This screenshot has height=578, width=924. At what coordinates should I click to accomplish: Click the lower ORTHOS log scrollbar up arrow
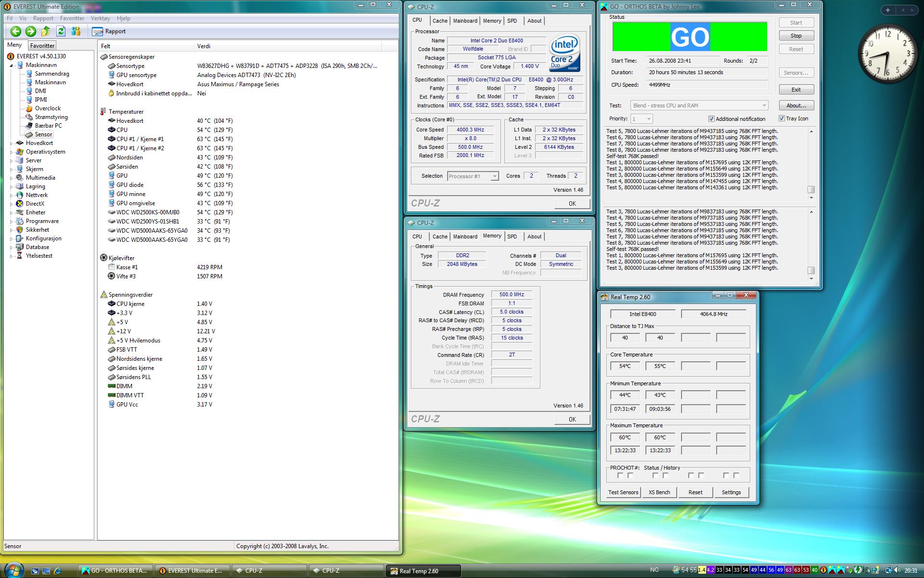coord(811,212)
